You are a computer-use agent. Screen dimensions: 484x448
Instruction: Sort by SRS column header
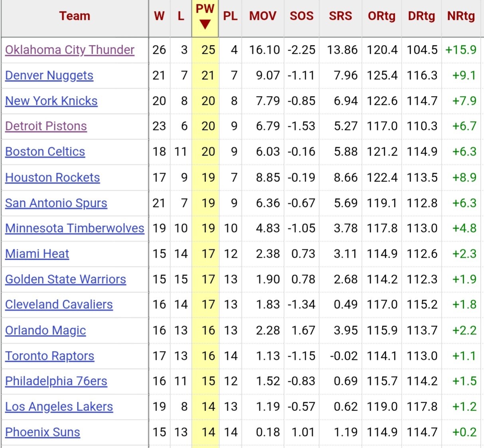tap(340, 16)
